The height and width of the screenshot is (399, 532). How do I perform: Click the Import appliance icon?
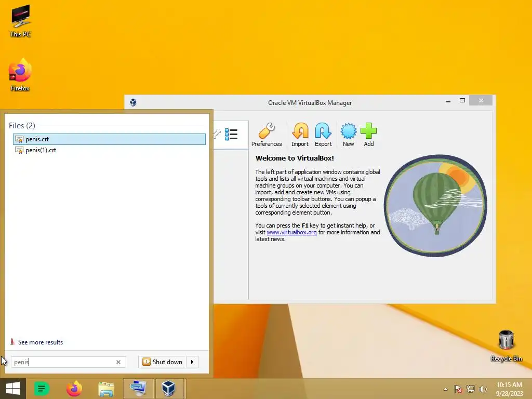point(300,135)
